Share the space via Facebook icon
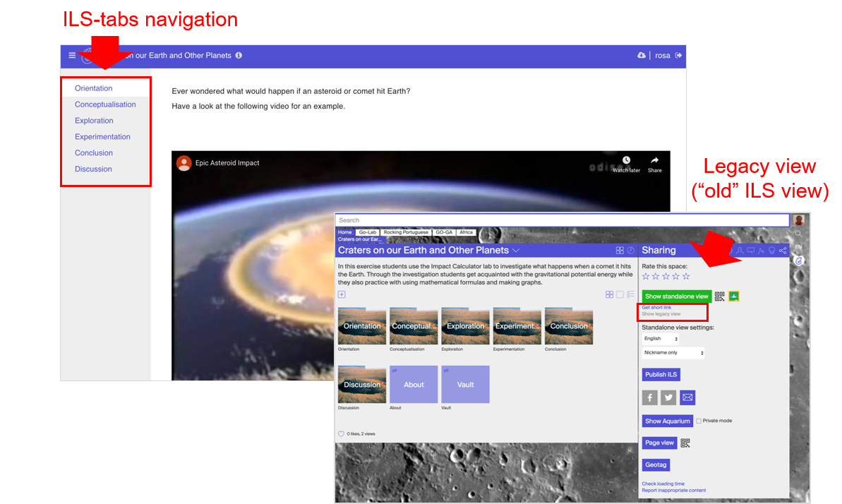842x504 pixels. pyautogui.click(x=649, y=397)
